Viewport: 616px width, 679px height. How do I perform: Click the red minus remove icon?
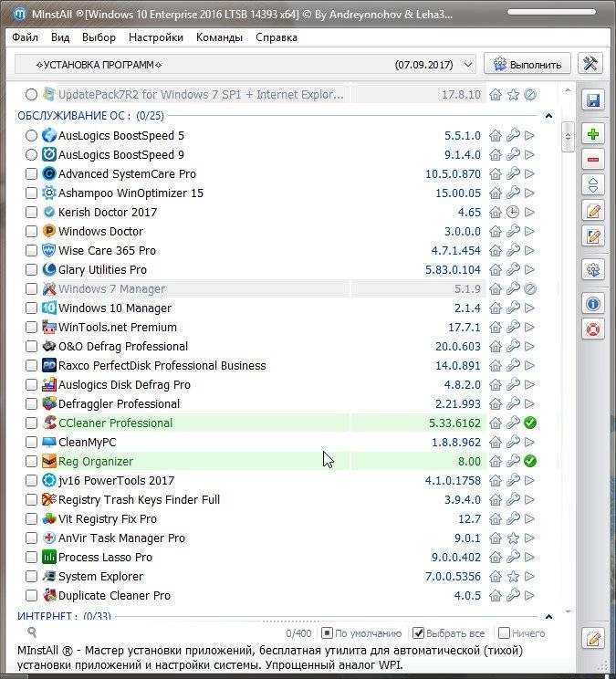click(592, 160)
